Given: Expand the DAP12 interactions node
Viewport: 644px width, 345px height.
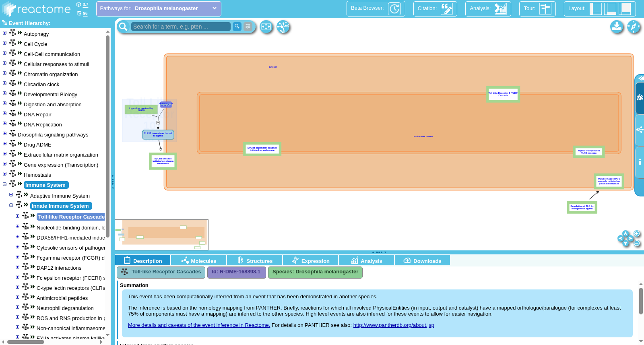Looking at the screenshot, I should pyautogui.click(x=17, y=267).
